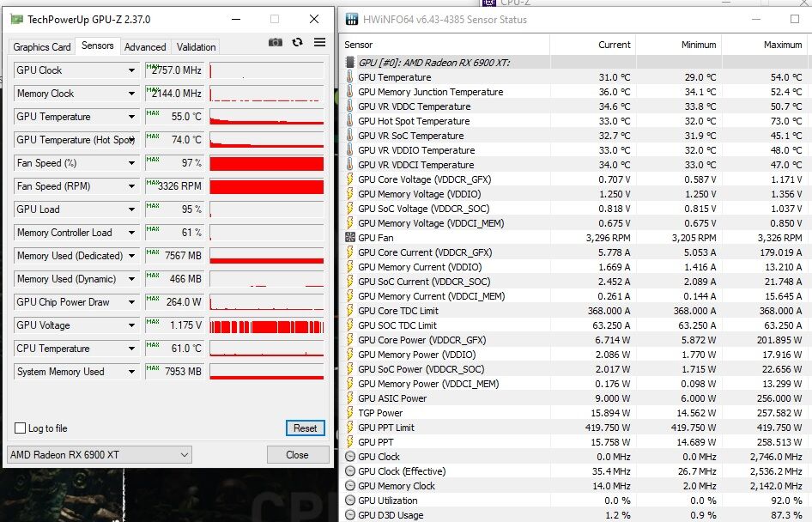Click the CPU-Z window title behind HWiNFO
This screenshot has width=812, height=522.
[513, 3]
